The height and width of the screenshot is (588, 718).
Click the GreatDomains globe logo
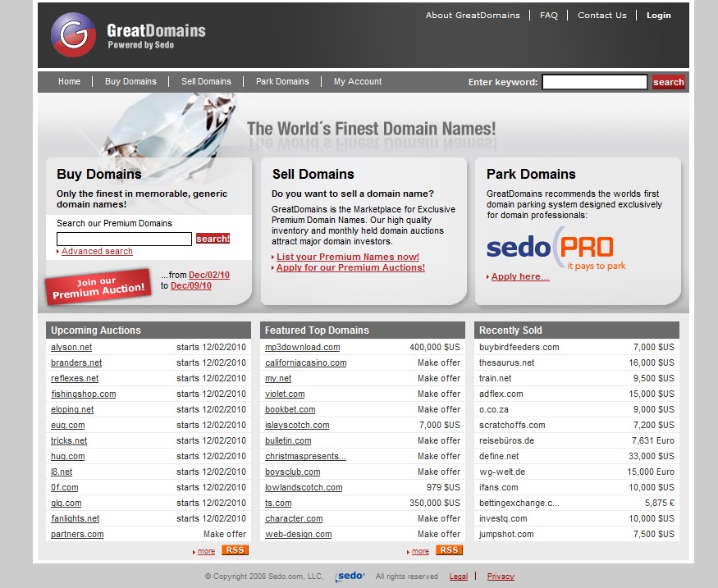pyautogui.click(x=73, y=34)
